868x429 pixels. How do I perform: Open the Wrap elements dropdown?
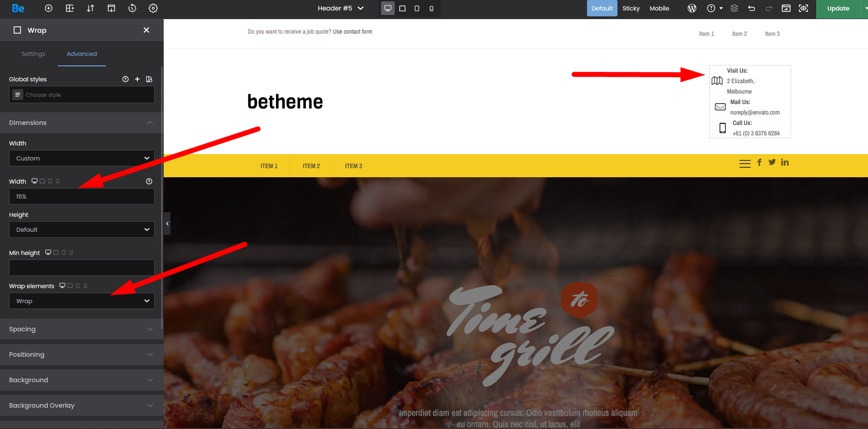(x=82, y=301)
